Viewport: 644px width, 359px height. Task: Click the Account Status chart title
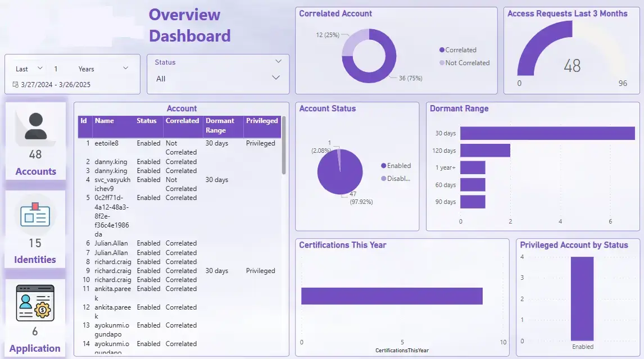328,108
